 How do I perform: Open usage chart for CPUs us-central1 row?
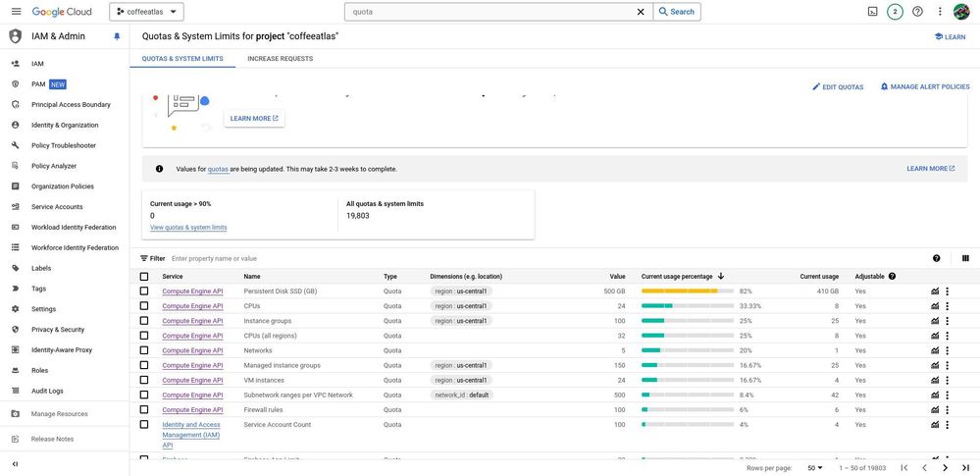point(935,306)
